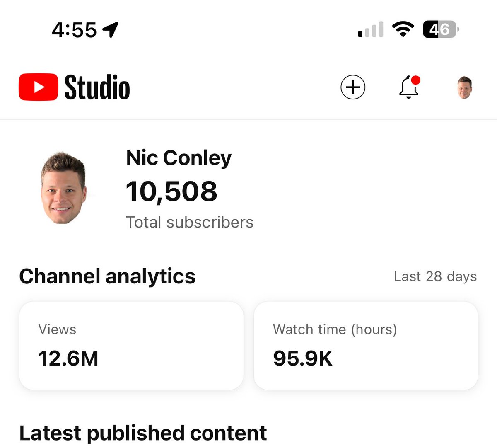Open account menu via top-right avatar
497x448 pixels.
(x=465, y=87)
